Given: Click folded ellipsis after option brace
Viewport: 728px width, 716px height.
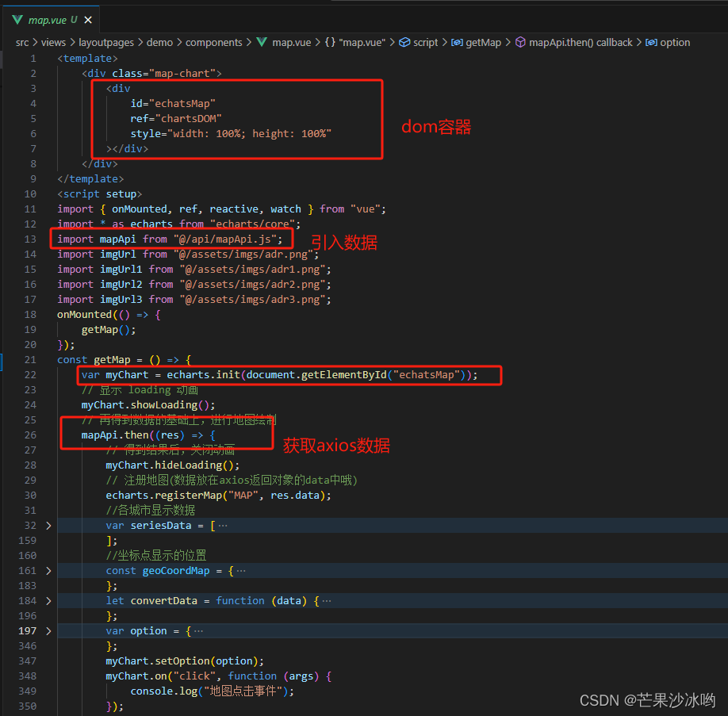Looking at the screenshot, I should click(198, 631).
